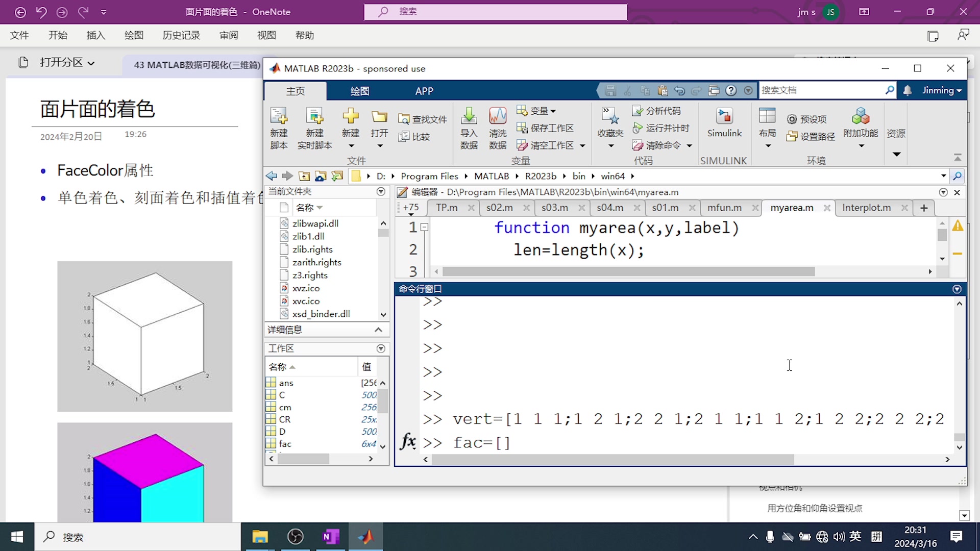The width and height of the screenshot is (980, 551).
Task: Click the Find Files (查找文件) button
Action: coord(423,119)
